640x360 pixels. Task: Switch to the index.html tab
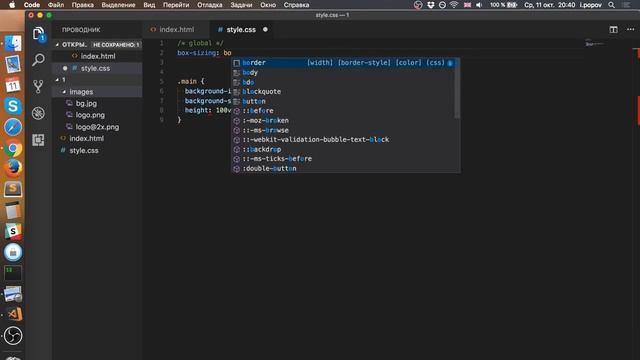[176, 29]
